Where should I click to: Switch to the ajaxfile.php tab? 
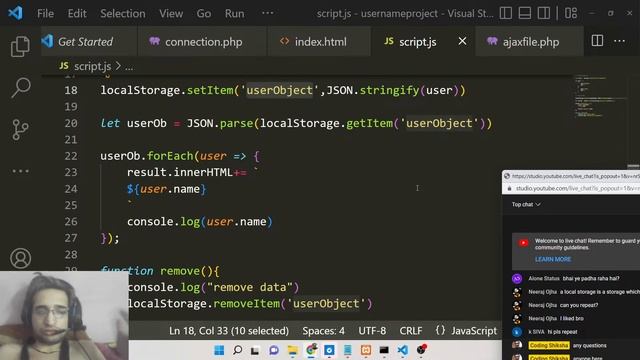529,41
